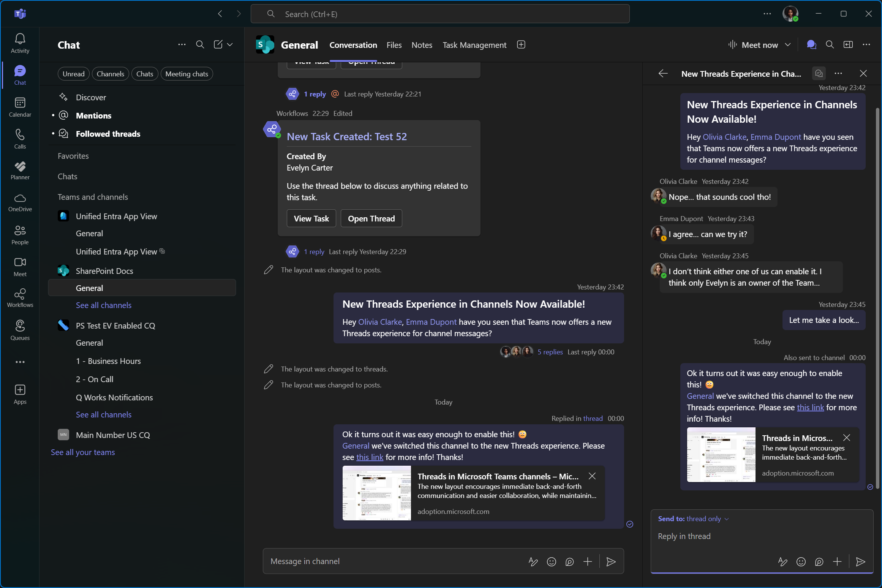Image resolution: width=882 pixels, height=588 pixels.
Task: Change Send to thread only dropdown
Action: click(694, 518)
